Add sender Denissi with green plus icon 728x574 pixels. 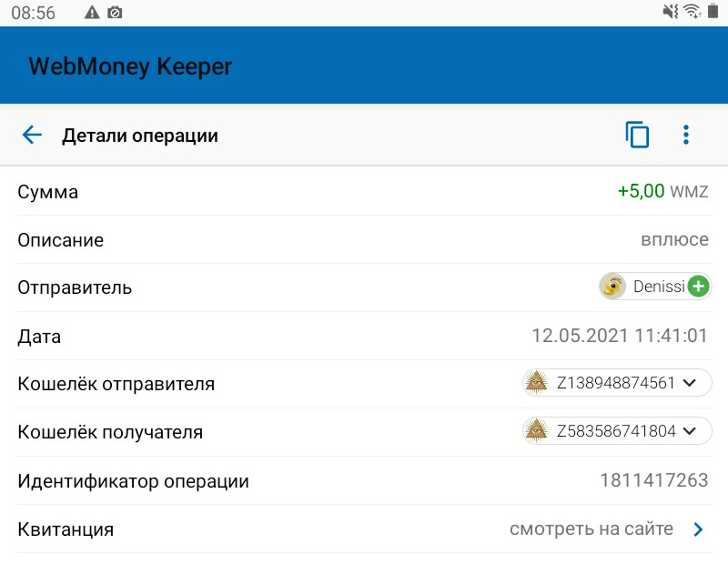coord(698,287)
